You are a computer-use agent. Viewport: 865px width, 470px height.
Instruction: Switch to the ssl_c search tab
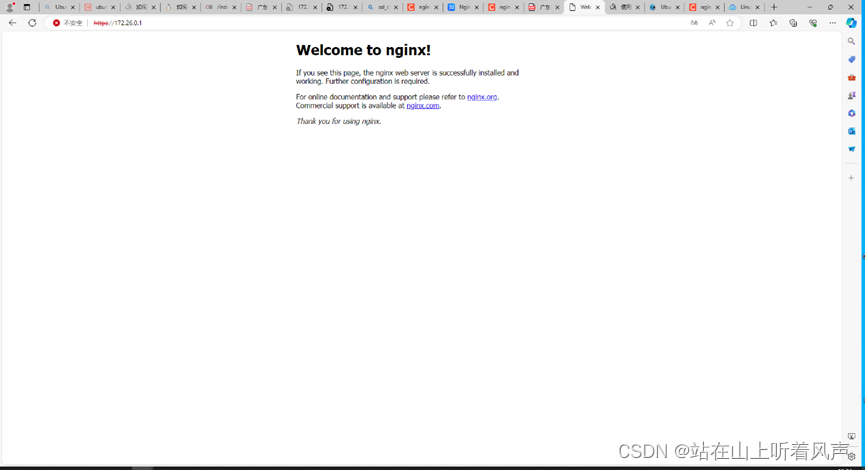click(382, 7)
